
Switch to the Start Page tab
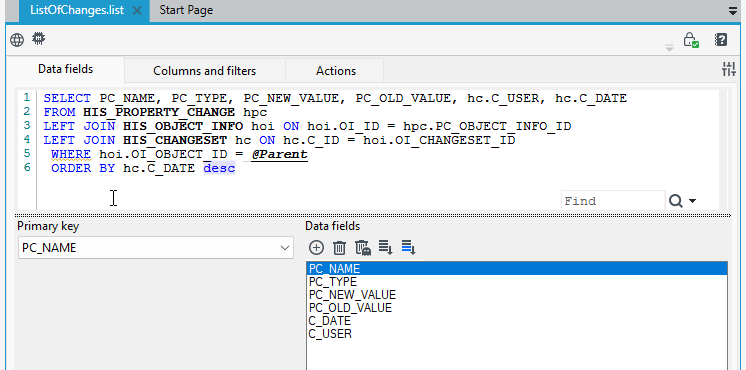pyautogui.click(x=186, y=10)
